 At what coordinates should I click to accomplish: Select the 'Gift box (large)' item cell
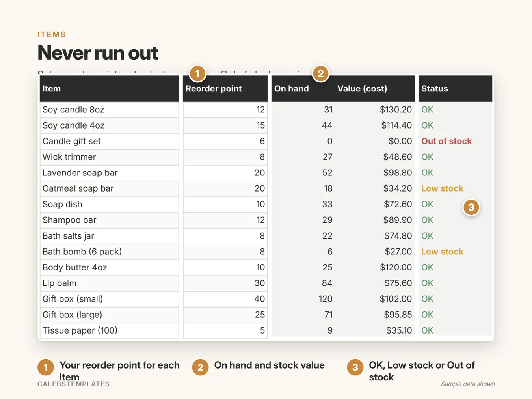click(110, 315)
